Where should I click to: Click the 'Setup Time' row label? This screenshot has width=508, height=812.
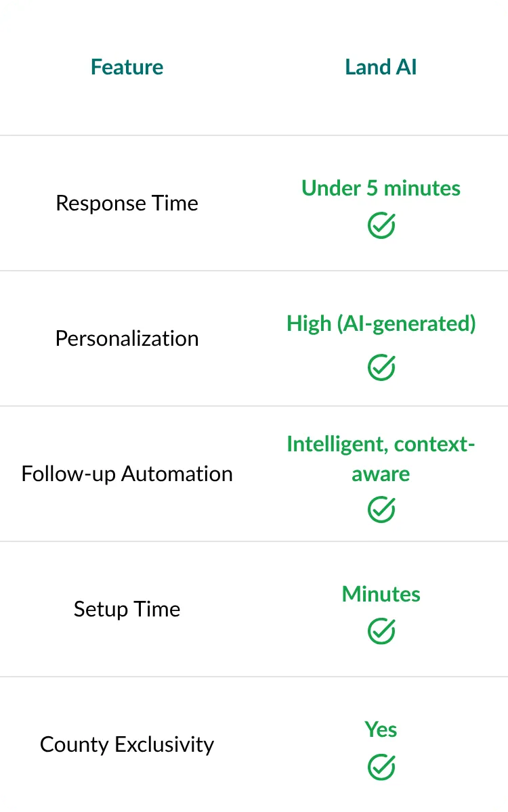point(127,609)
